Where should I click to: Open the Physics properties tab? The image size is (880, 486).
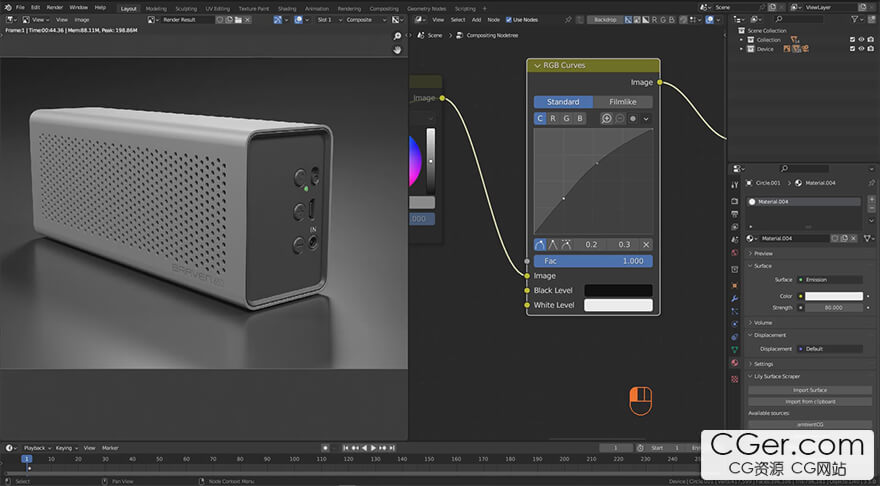tap(735, 324)
